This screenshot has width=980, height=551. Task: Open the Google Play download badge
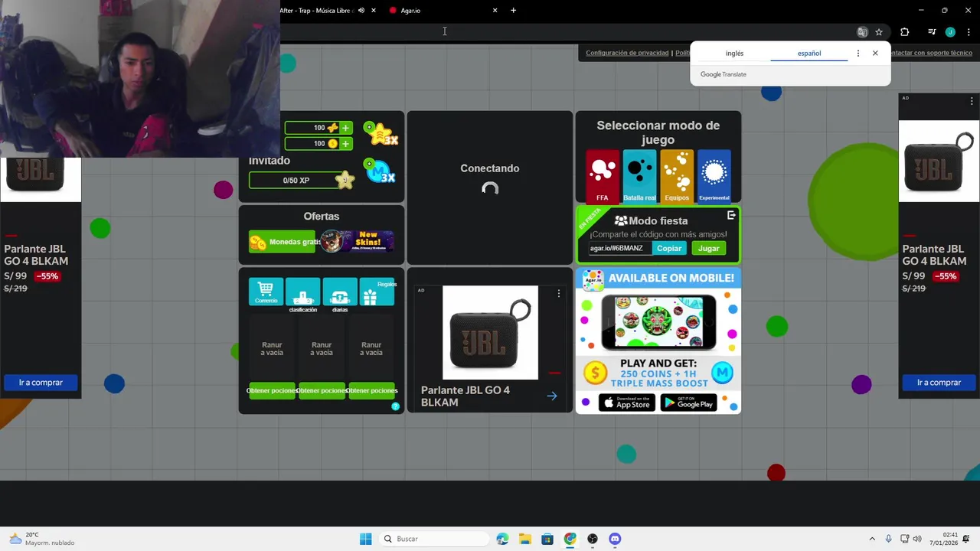click(688, 403)
